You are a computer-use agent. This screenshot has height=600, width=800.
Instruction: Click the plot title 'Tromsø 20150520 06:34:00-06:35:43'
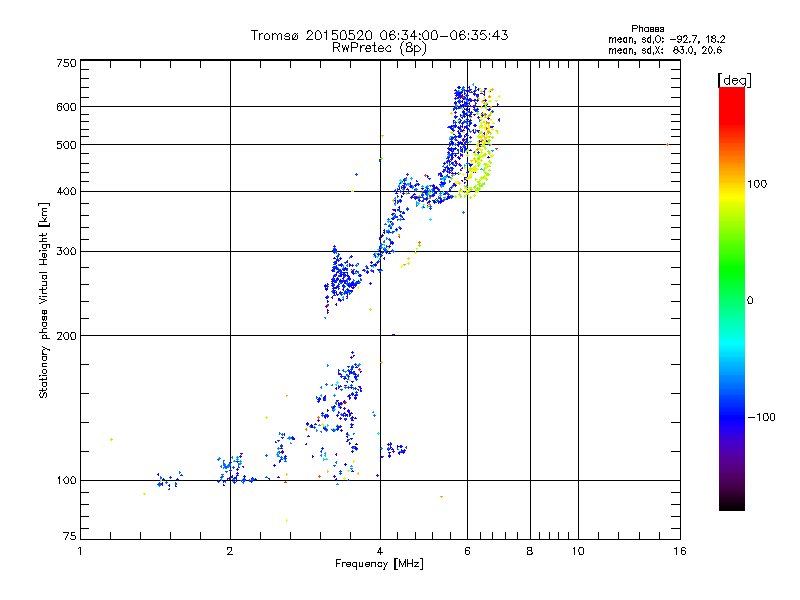pos(379,35)
